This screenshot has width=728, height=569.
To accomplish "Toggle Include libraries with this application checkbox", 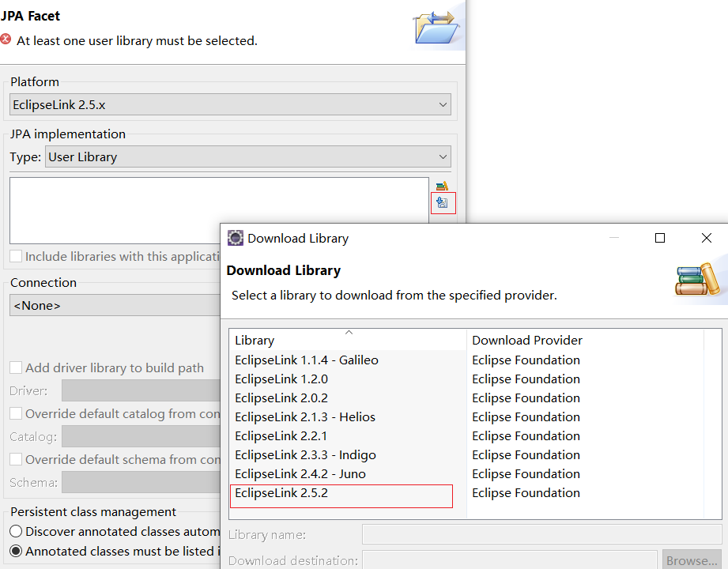I will pos(16,256).
